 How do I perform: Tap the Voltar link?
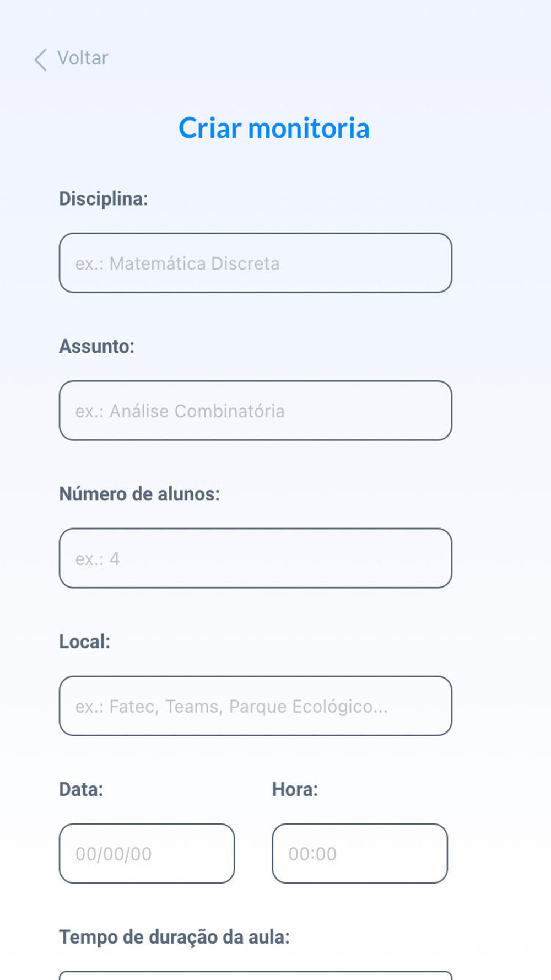click(83, 58)
